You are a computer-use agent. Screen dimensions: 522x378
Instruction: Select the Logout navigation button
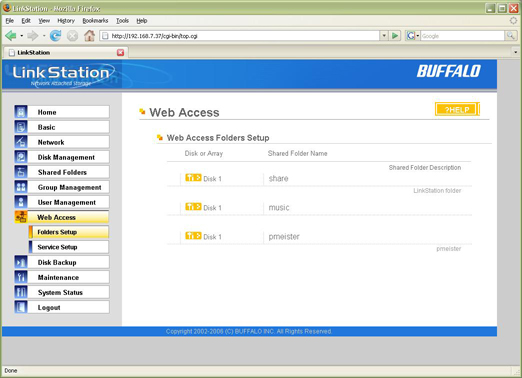point(62,307)
